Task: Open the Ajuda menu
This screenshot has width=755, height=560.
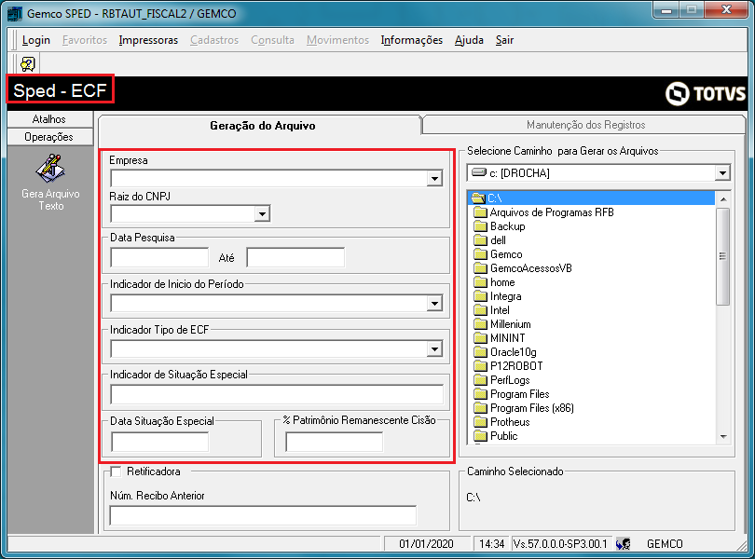Action: pyautogui.click(x=469, y=40)
